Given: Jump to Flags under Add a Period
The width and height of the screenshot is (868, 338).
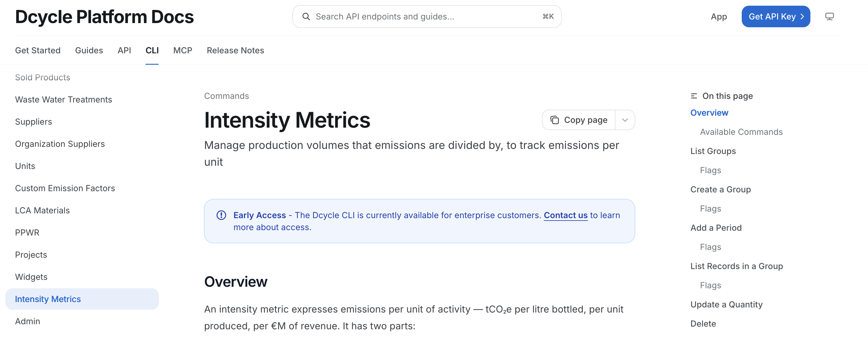Looking at the screenshot, I should 710,247.
